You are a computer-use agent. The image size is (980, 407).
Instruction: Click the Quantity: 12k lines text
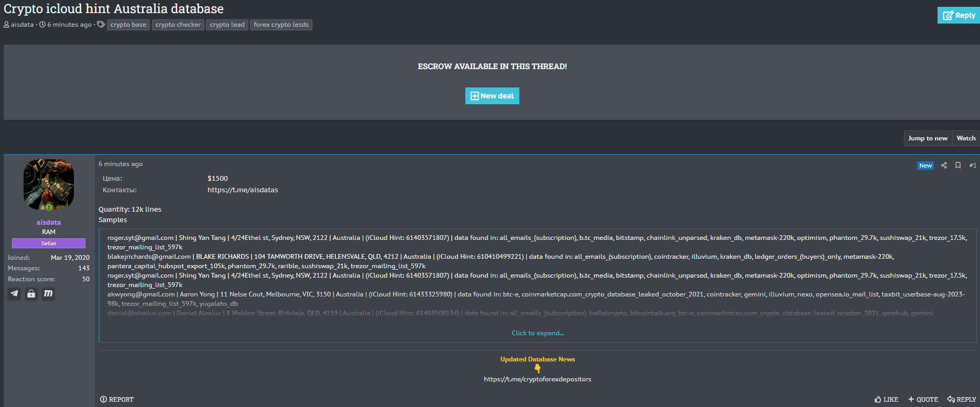coord(130,210)
